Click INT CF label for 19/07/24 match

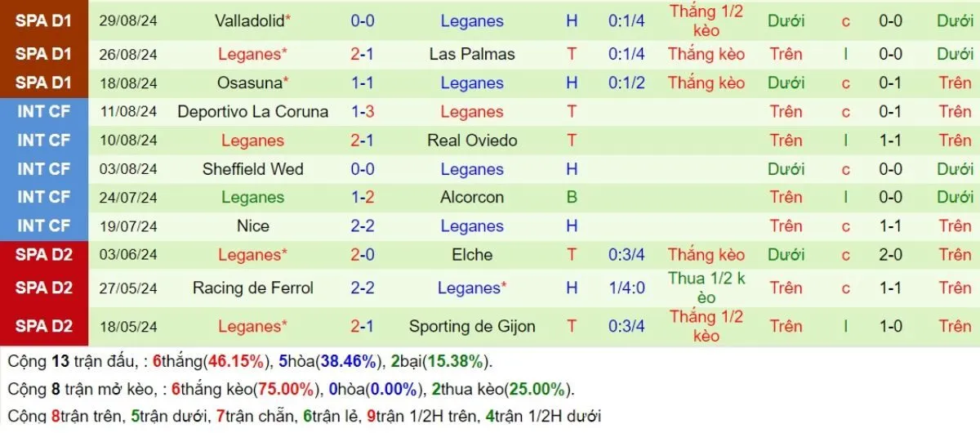coord(43,225)
